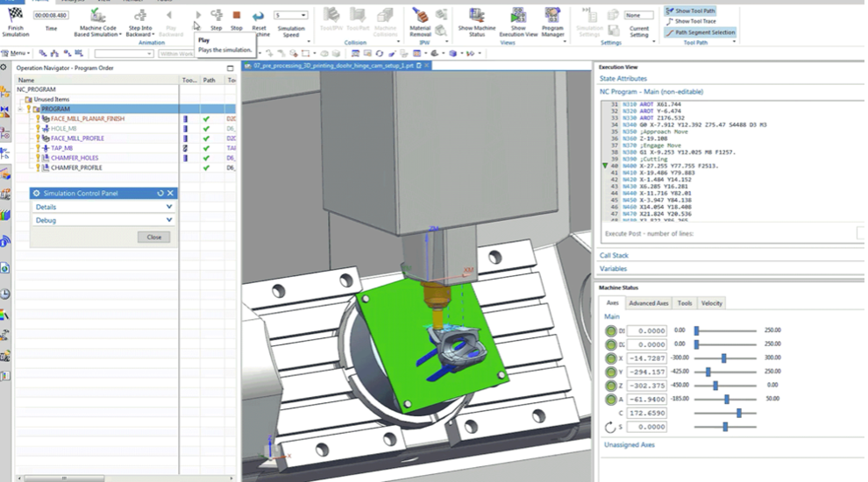Switch to the Advanced Axes tab
Image resolution: width=868 pixels, height=482 pixels.
tap(648, 303)
